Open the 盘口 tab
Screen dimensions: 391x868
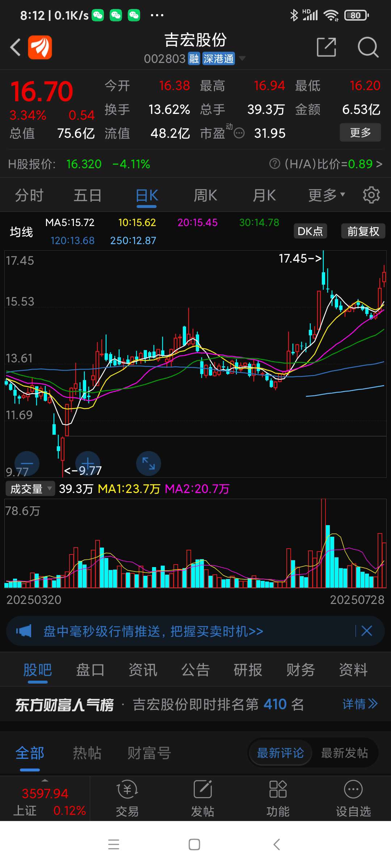click(x=90, y=669)
